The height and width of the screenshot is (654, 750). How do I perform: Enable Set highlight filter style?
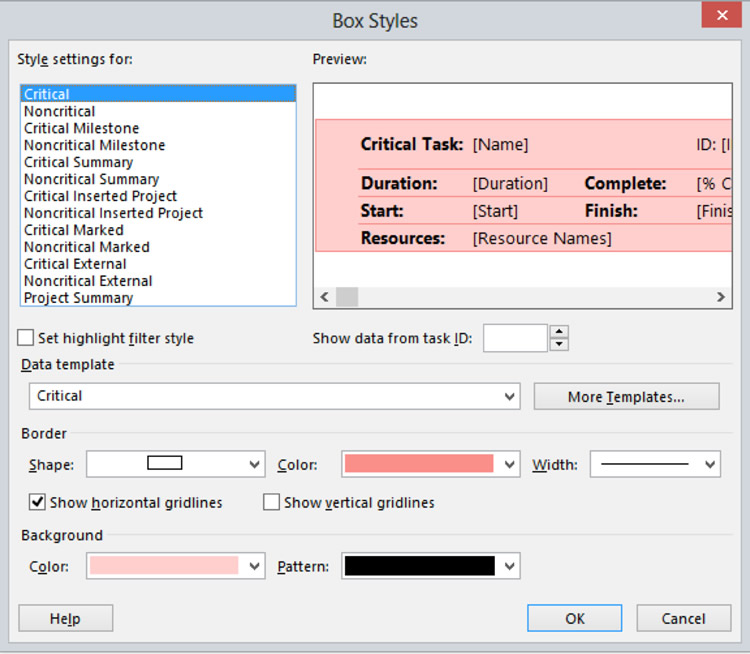[25, 338]
